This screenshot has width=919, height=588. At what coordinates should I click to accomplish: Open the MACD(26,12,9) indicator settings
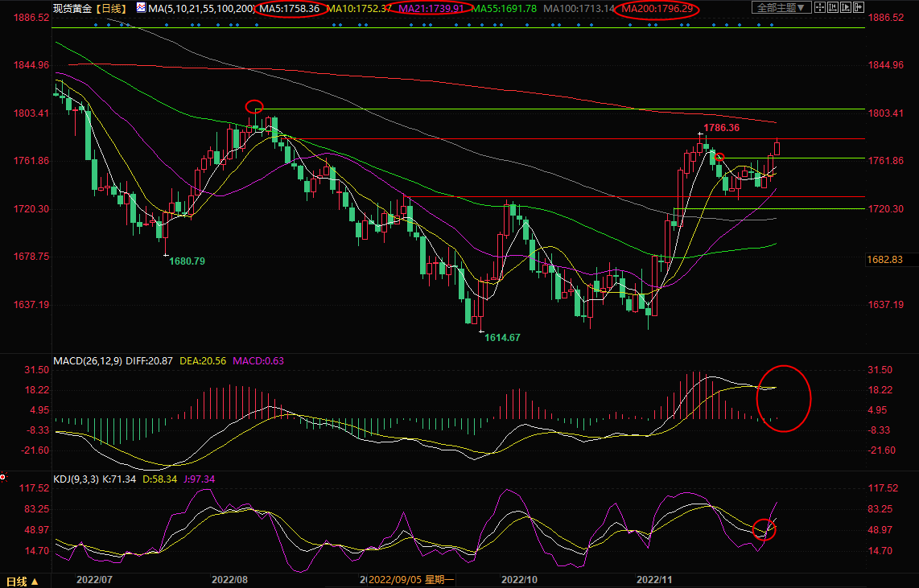[x=85, y=361]
